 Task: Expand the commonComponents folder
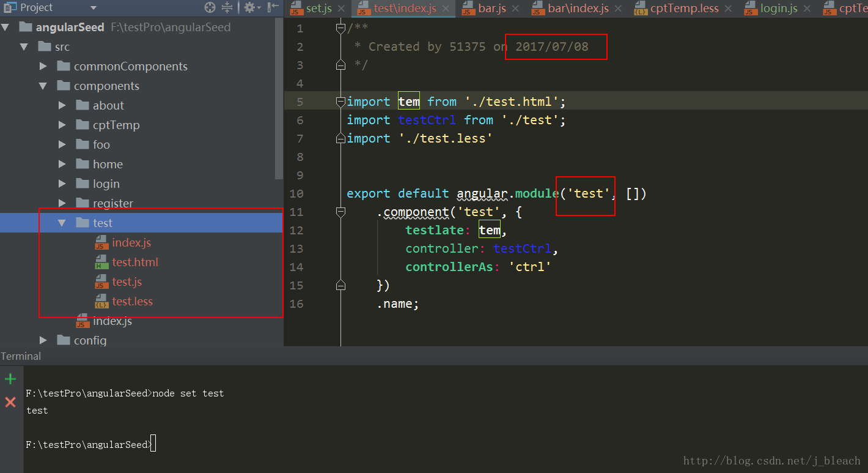pos(43,67)
